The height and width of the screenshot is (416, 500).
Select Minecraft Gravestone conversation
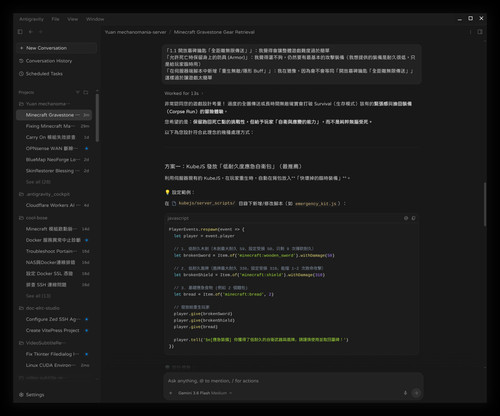pyautogui.click(x=54, y=115)
